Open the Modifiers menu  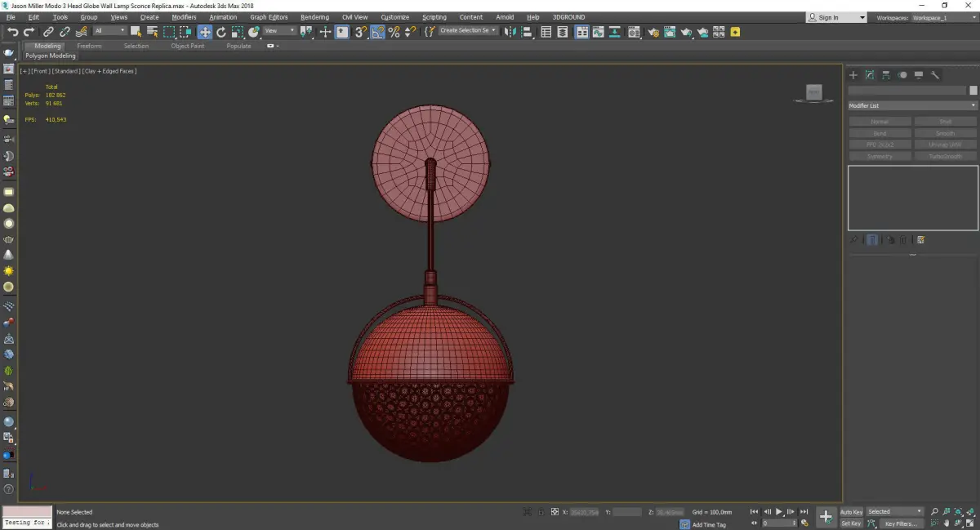click(184, 17)
